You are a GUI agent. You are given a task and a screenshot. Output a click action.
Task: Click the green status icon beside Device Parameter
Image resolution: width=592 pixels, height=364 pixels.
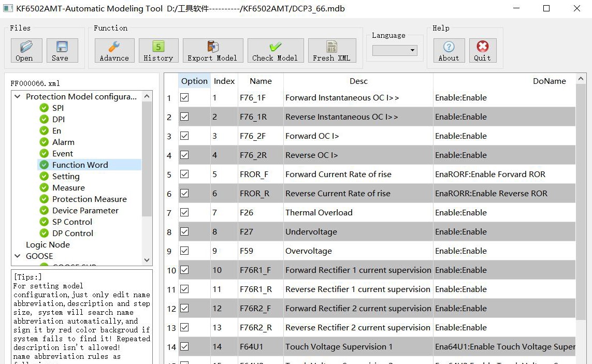pyautogui.click(x=44, y=210)
